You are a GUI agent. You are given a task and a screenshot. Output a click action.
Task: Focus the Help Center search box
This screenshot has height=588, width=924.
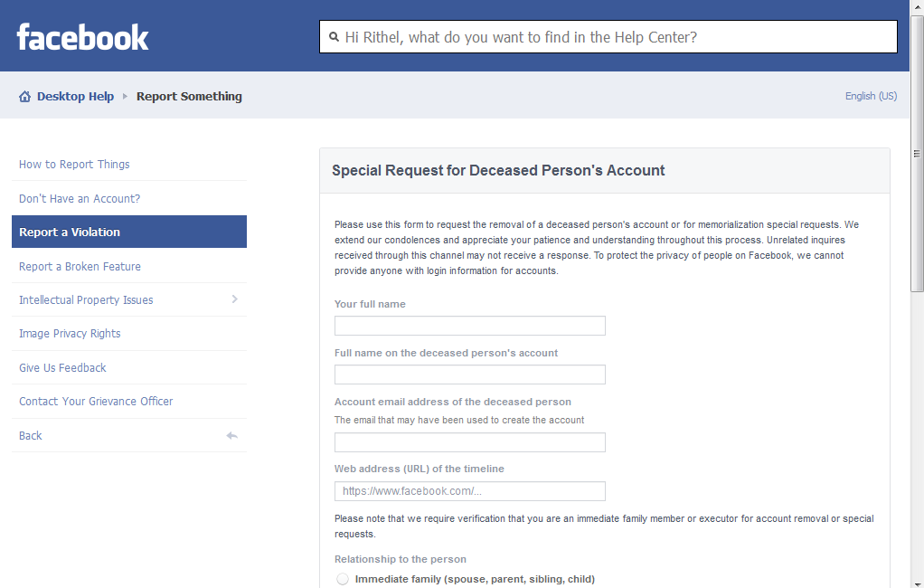point(608,36)
